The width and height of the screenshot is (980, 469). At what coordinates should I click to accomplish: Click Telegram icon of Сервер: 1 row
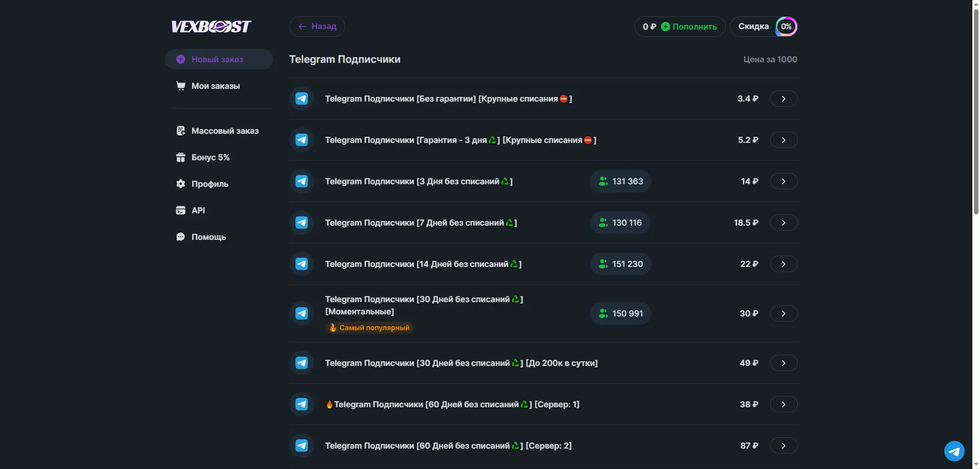302,404
